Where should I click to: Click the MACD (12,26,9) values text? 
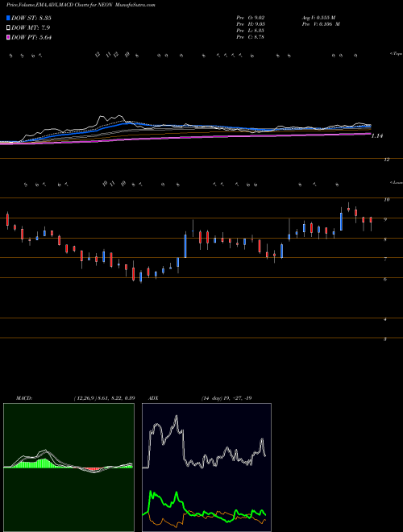[104, 398]
